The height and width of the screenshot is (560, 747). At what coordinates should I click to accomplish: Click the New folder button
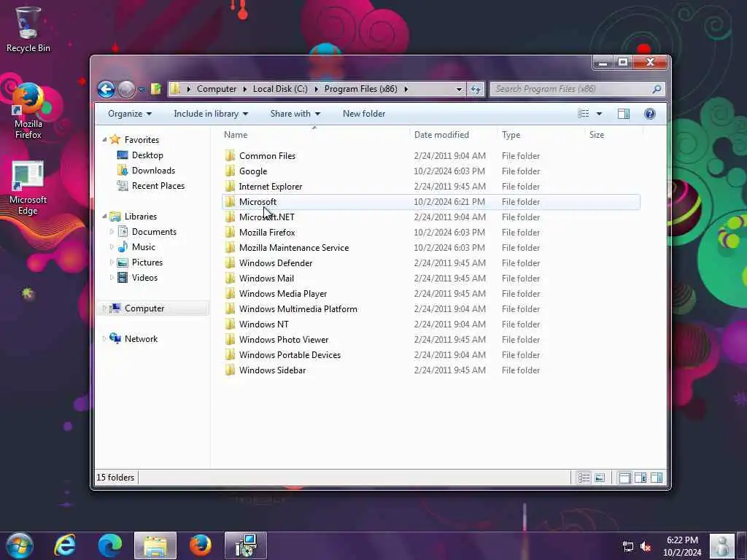pos(364,113)
